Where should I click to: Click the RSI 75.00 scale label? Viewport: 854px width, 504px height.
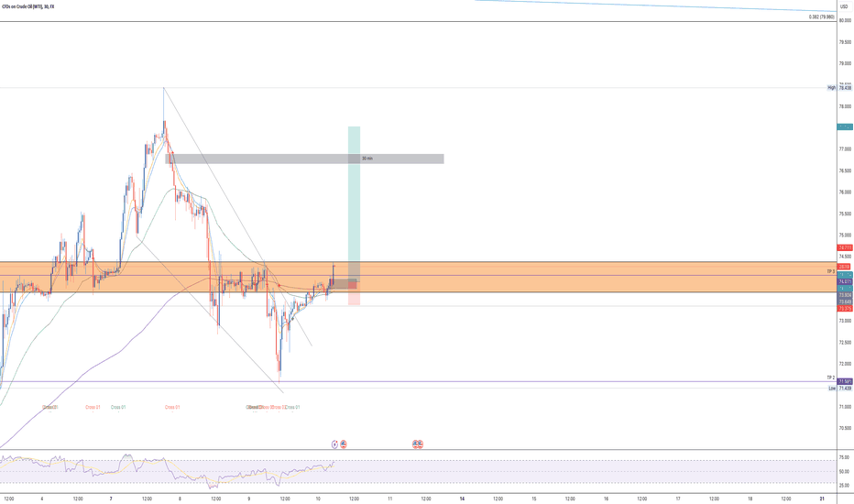(x=844, y=457)
